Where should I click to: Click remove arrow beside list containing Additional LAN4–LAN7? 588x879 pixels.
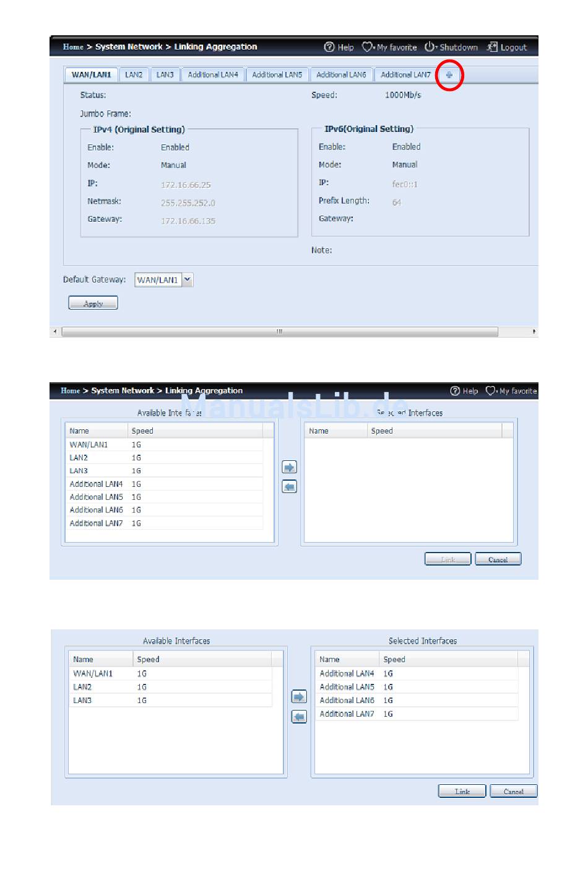299,717
